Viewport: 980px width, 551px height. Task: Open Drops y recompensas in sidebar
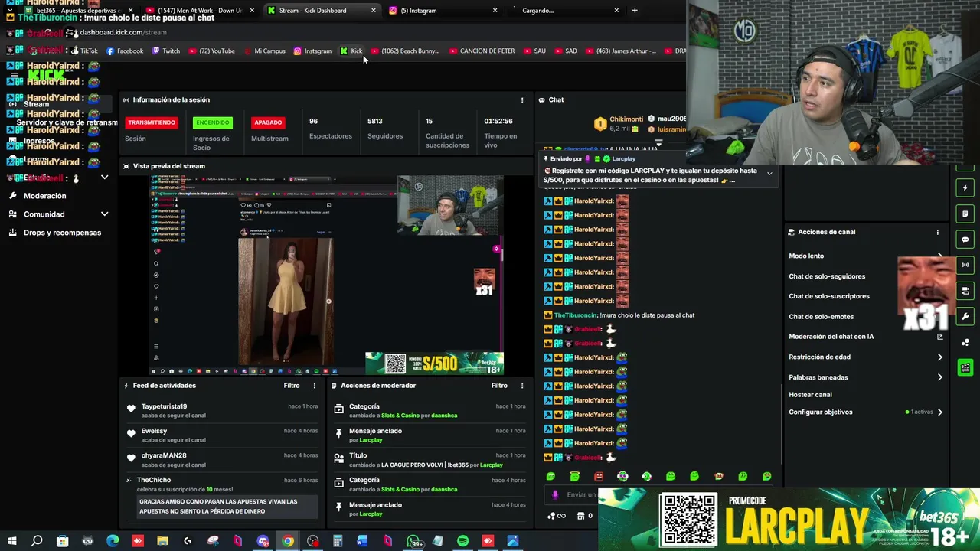pyautogui.click(x=62, y=233)
